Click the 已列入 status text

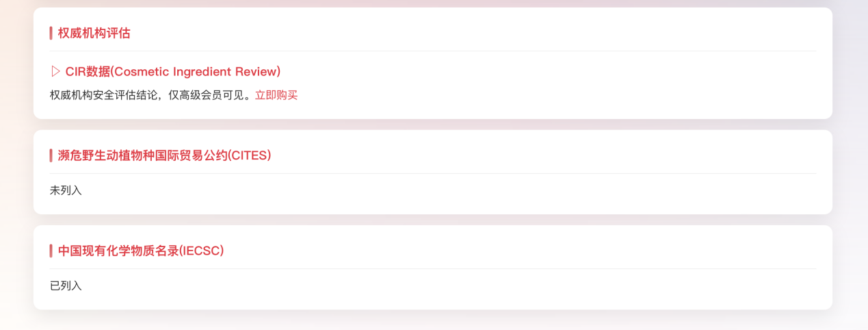[66, 285]
